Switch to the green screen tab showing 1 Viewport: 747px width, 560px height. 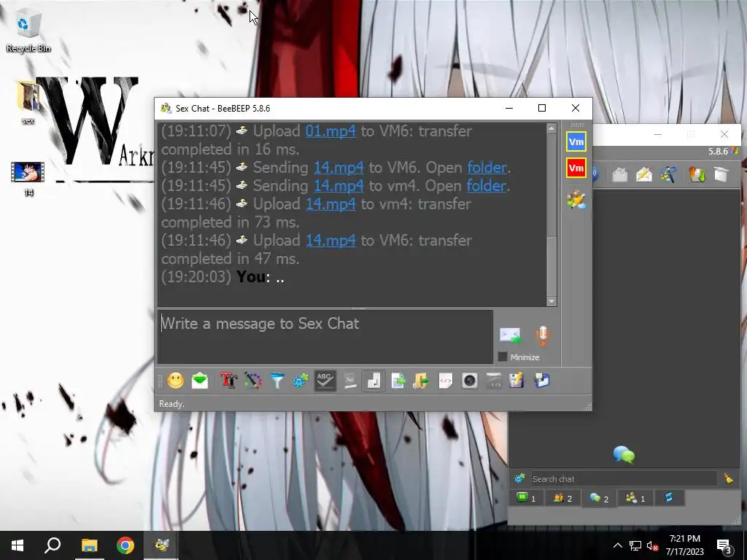[x=527, y=498]
